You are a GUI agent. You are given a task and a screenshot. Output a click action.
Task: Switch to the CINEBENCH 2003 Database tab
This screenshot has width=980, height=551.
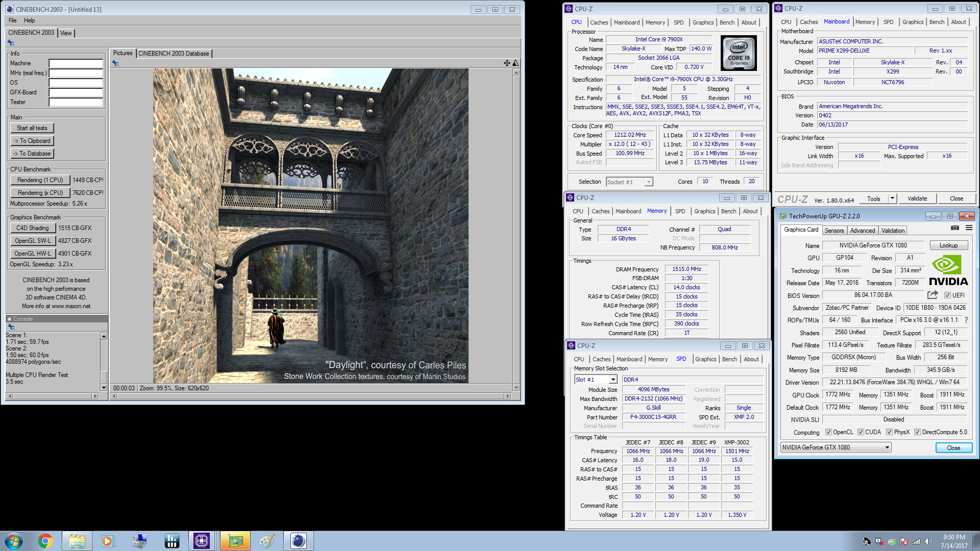[174, 54]
